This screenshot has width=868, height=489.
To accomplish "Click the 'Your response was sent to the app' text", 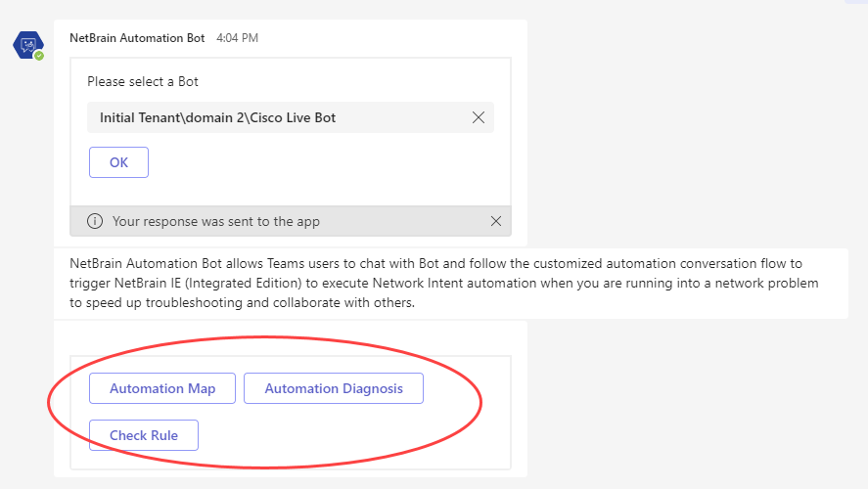I will pyautogui.click(x=216, y=221).
